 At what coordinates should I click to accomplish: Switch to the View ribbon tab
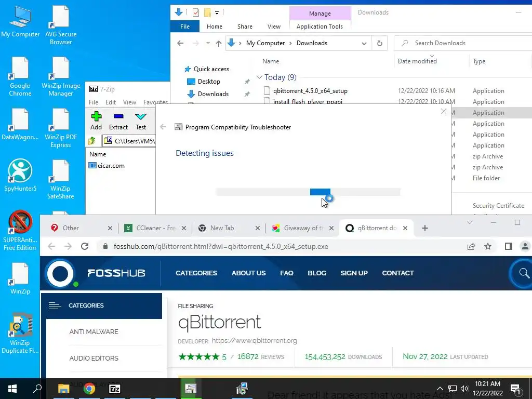274,26
